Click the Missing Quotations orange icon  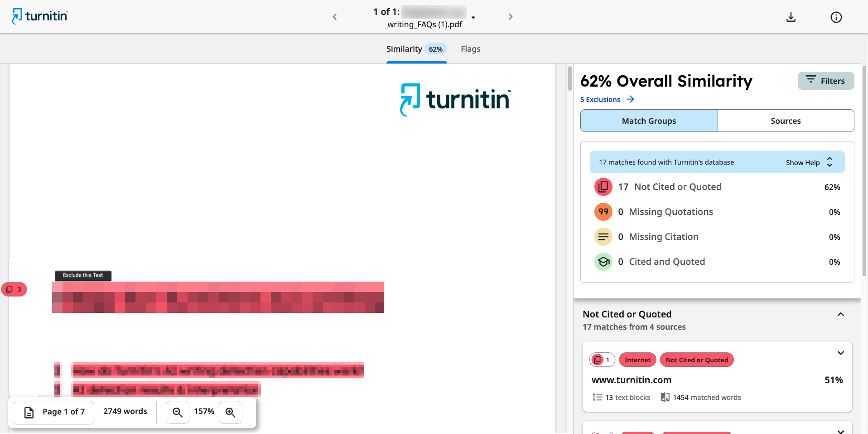tap(603, 212)
